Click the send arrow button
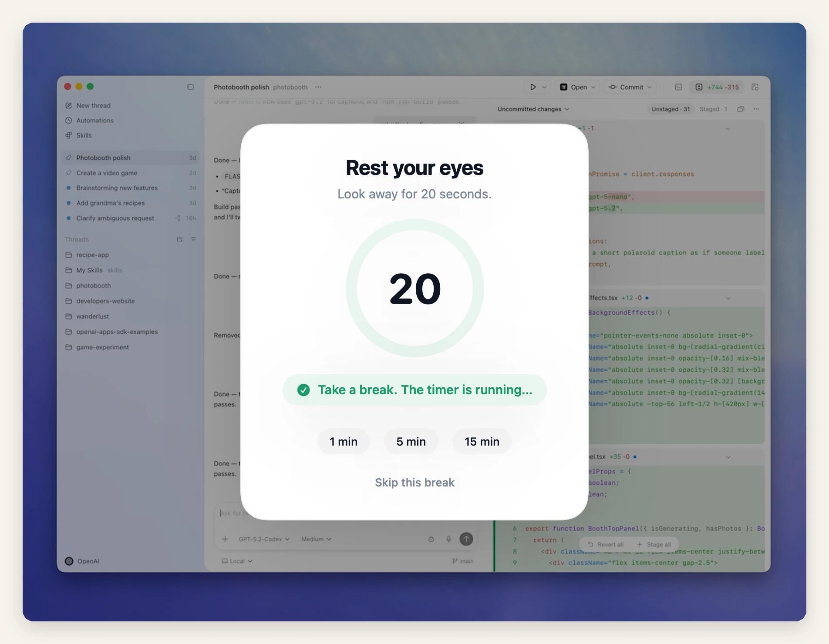The image size is (829, 644). [x=466, y=539]
